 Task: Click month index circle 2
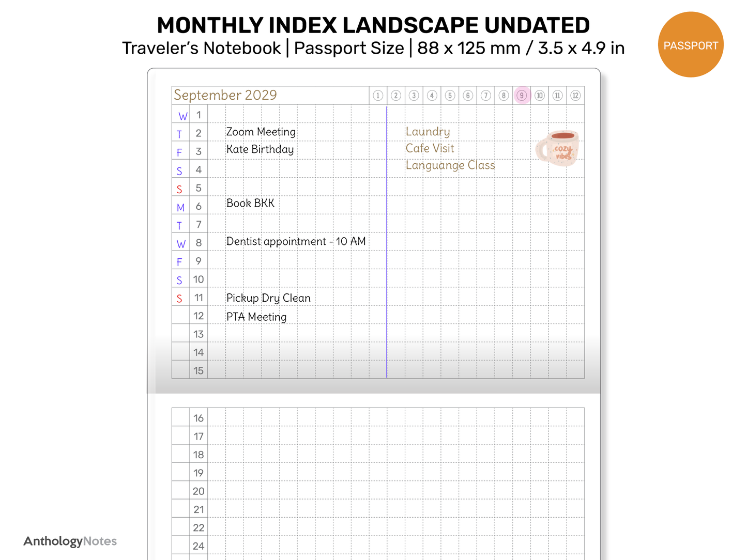[x=396, y=96]
